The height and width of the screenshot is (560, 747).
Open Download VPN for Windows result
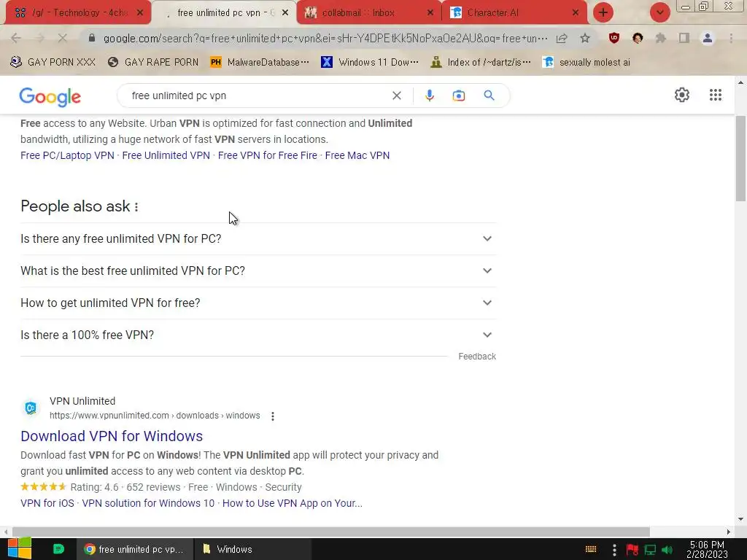[112, 436]
